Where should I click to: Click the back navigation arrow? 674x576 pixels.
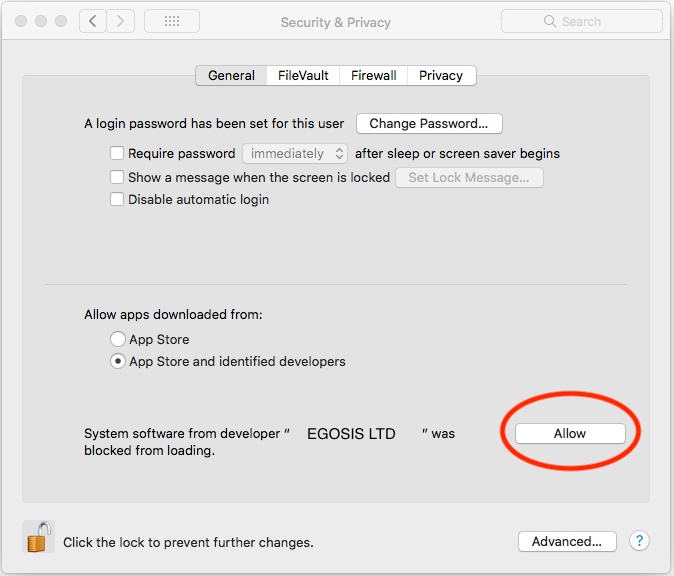[93, 21]
